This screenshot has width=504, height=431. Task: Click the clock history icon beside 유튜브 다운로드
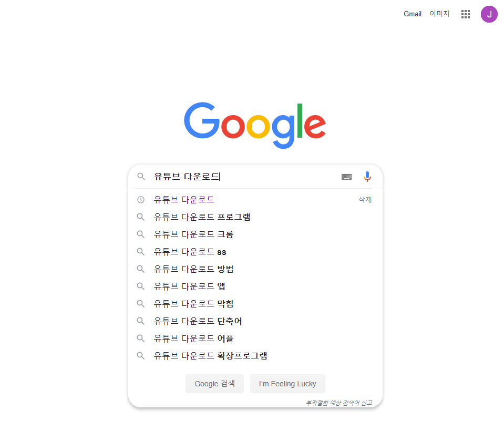click(141, 200)
